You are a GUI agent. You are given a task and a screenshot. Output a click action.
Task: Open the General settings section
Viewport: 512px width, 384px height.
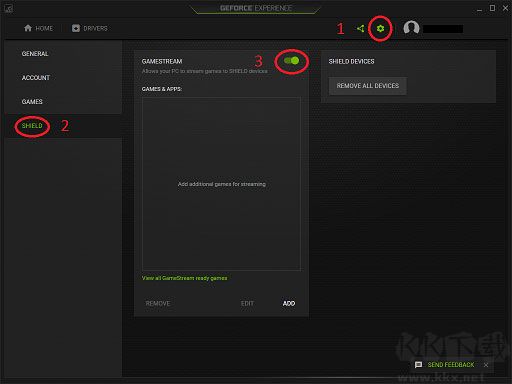point(35,54)
